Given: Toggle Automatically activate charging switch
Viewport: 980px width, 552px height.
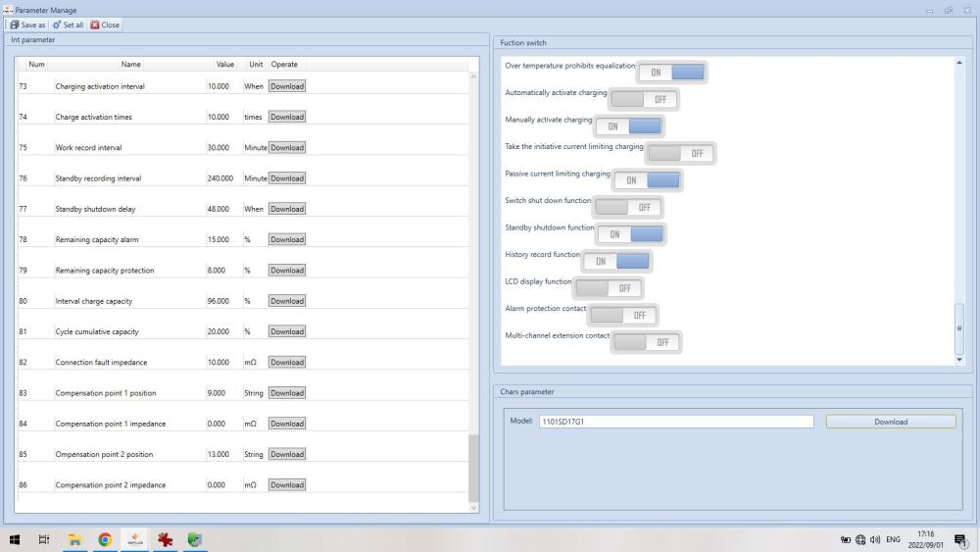Looking at the screenshot, I should (x=645, y=99).
